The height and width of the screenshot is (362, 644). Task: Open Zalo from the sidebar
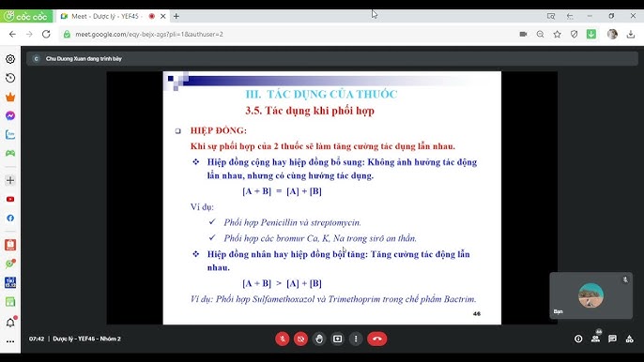[x=10, y=134]
